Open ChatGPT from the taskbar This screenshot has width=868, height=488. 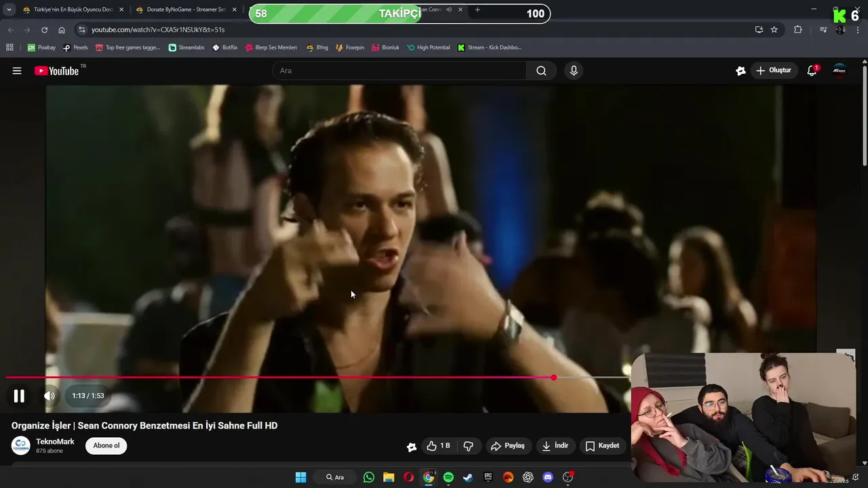[x=528, y=477]
